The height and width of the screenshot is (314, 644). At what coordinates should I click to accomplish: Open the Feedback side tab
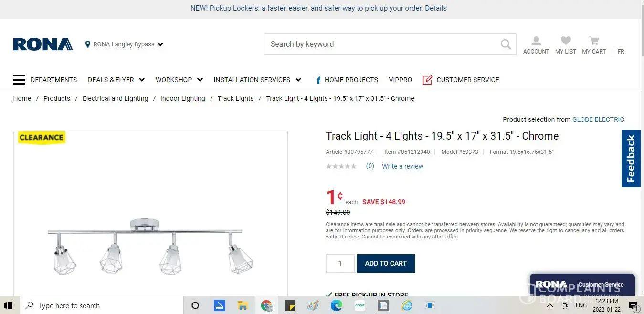[x=631, y=159]
